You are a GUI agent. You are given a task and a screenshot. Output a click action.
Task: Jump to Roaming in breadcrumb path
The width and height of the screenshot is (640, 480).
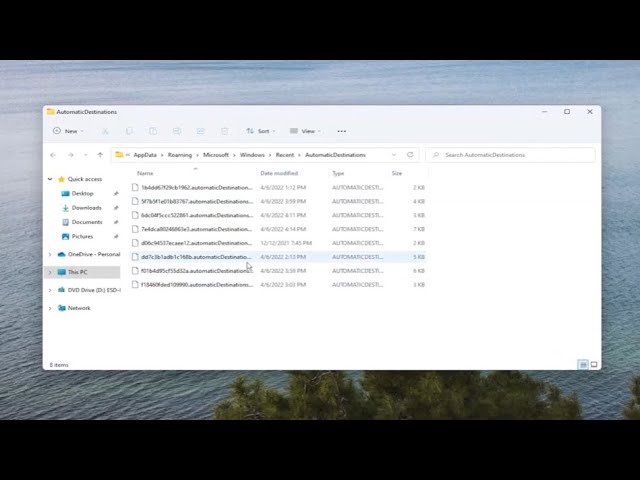pyautogui.click(x=180, y=155)
